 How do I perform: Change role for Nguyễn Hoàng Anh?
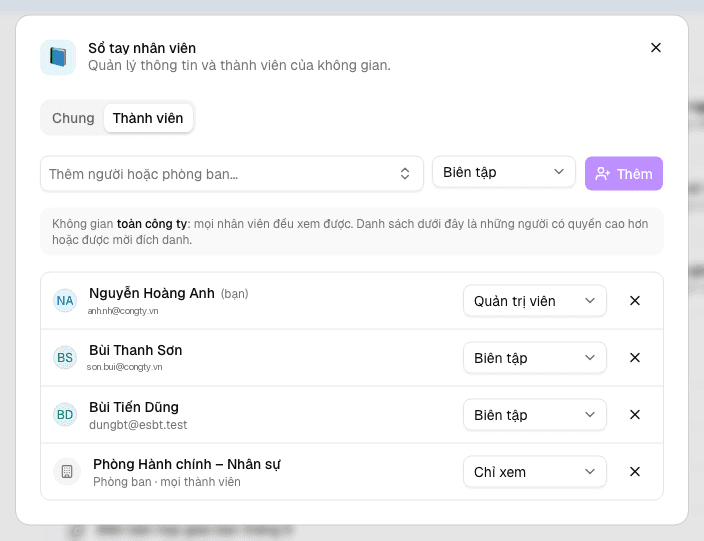[535, 301]
